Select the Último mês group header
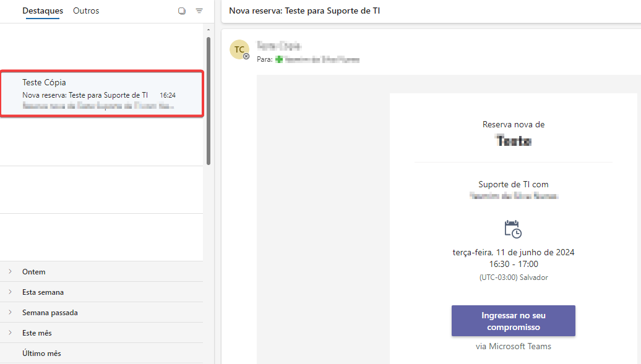The height and width of the screenshot is (364, 641). [x=101, y=353]
